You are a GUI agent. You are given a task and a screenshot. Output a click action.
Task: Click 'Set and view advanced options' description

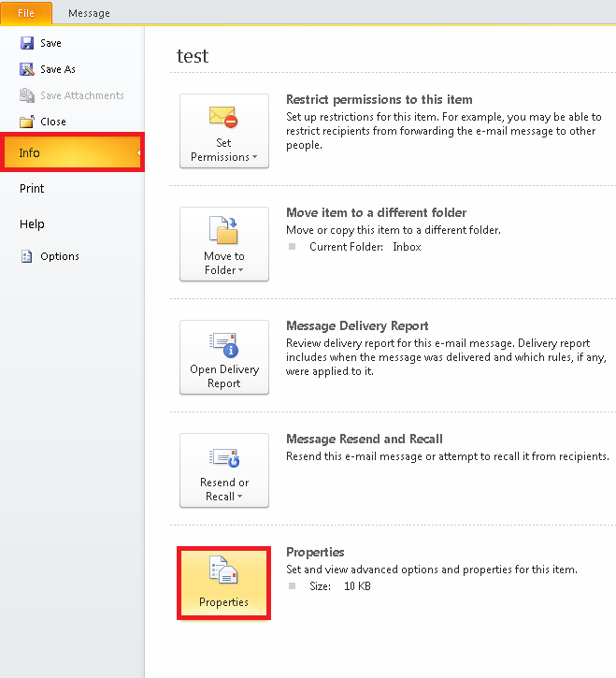pos(432,570)
